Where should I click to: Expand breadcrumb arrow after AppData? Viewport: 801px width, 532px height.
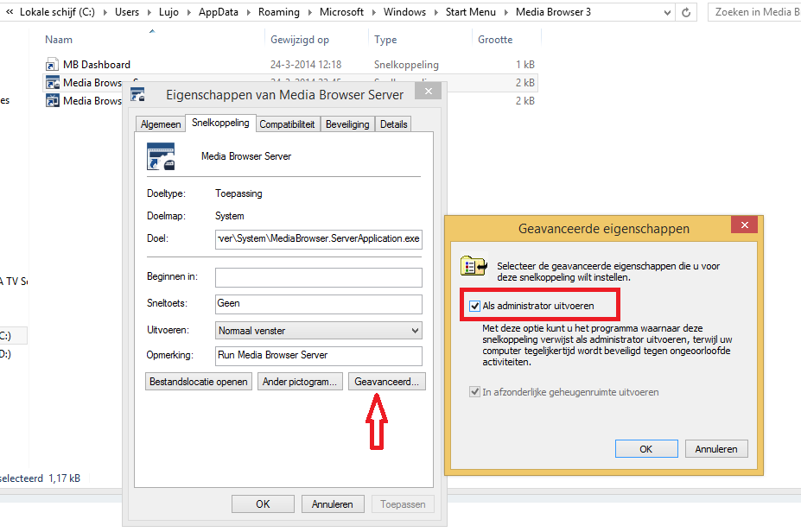248,12
